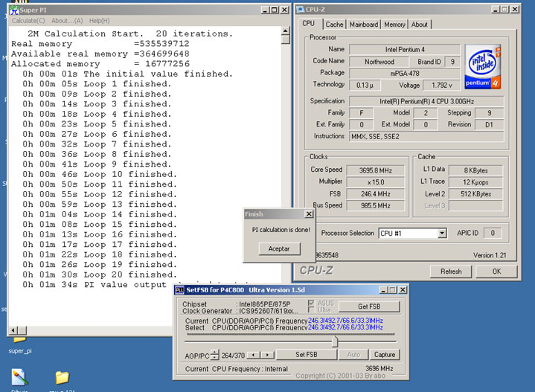This screenshot has height=392, width=535.
Task: Switch to the Memory tab in CPU-Z
Action: 394,25
